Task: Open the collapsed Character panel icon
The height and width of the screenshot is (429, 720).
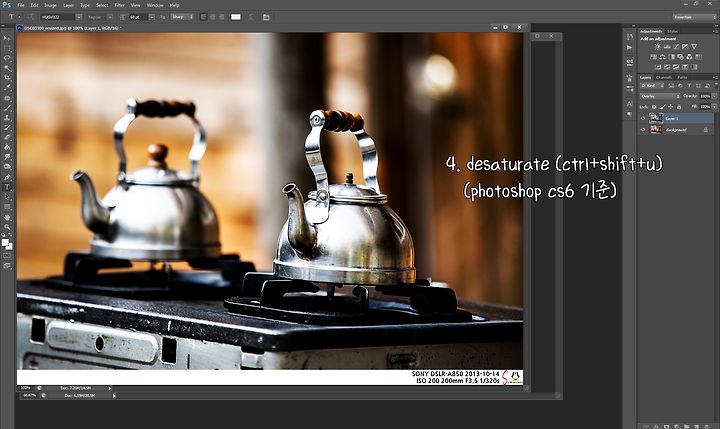Action: coord(630,103)
